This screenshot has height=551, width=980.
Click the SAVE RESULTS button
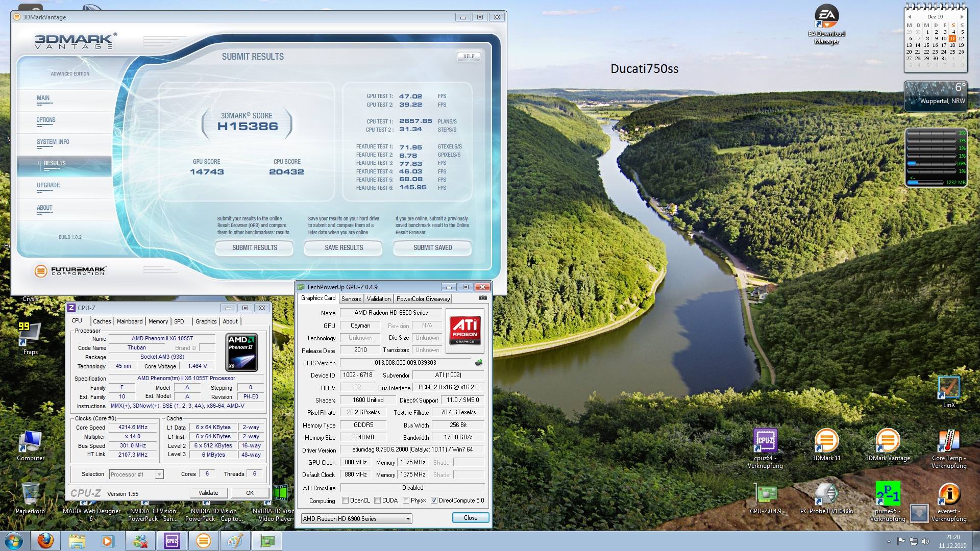point(344,248)
